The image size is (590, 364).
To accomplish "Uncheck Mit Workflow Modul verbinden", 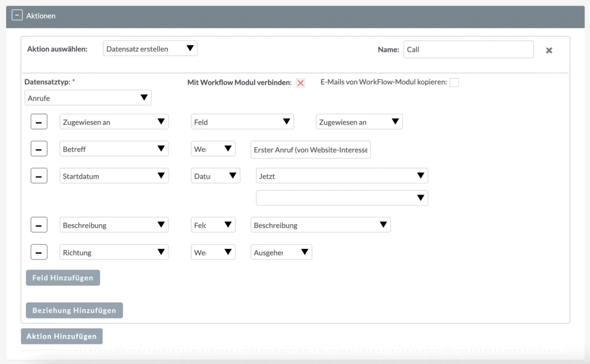I will coord(301,83).
